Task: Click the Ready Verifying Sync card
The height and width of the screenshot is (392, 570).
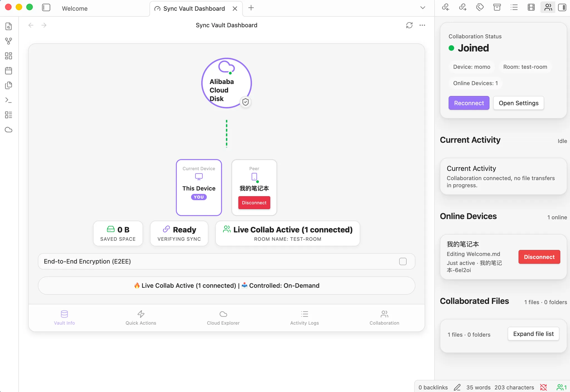Action: (x=179, y=234)
